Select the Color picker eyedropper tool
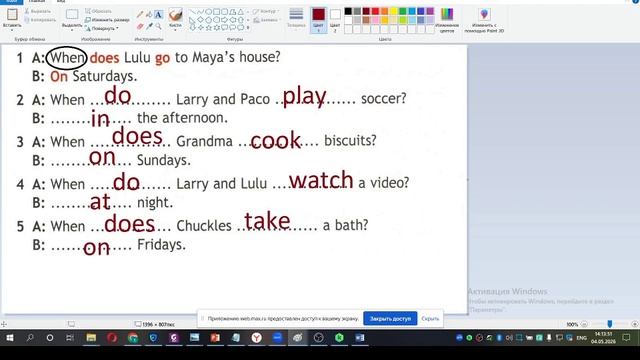640x360 pixels. pyautogui.click(x=149, y=27)
